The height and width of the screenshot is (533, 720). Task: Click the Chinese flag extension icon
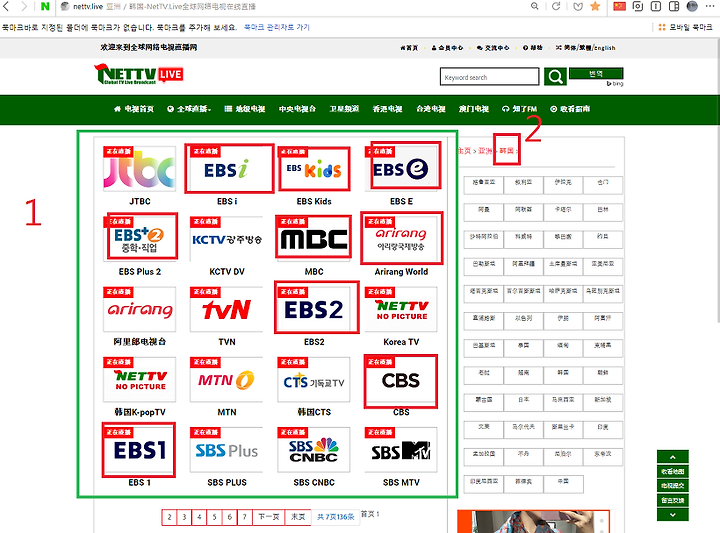(x=619, y=6)
